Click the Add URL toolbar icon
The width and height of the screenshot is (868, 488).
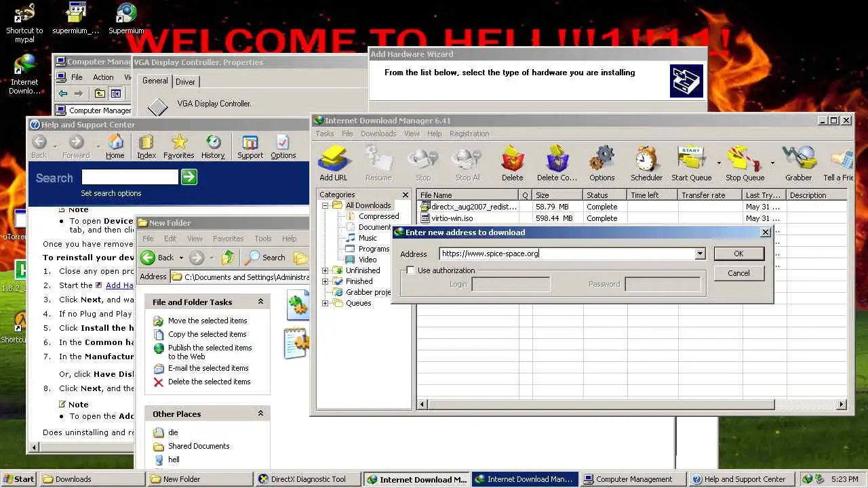coord(333,163)
